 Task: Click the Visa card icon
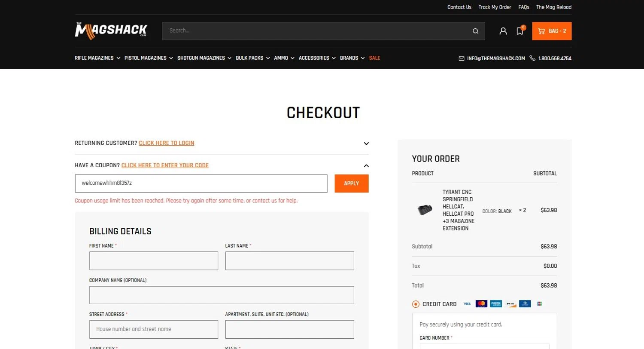coord(467,304)
